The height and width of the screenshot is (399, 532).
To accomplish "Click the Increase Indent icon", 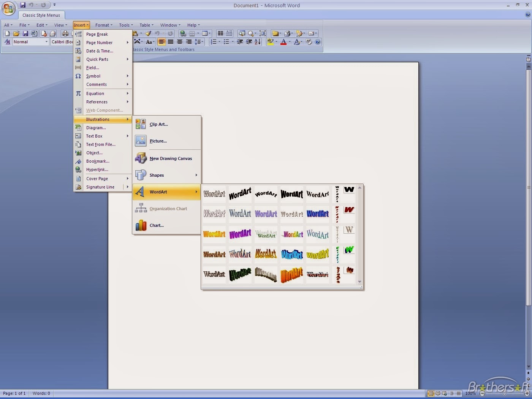I will (x=249, y=42).
